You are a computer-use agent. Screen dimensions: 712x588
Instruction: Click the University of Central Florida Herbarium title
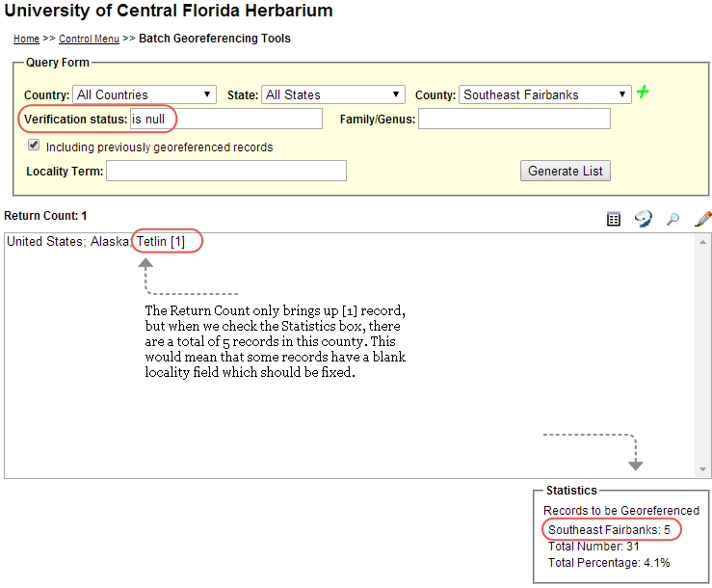pyautogui.click(x=169, y=11)
